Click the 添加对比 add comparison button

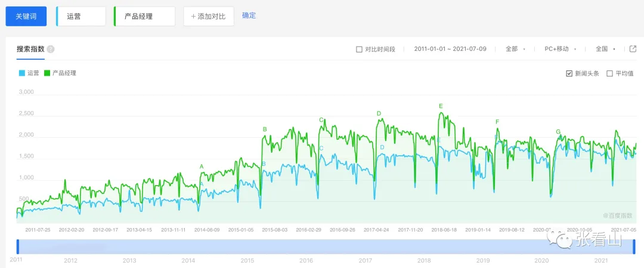click(x=209, y=17)
